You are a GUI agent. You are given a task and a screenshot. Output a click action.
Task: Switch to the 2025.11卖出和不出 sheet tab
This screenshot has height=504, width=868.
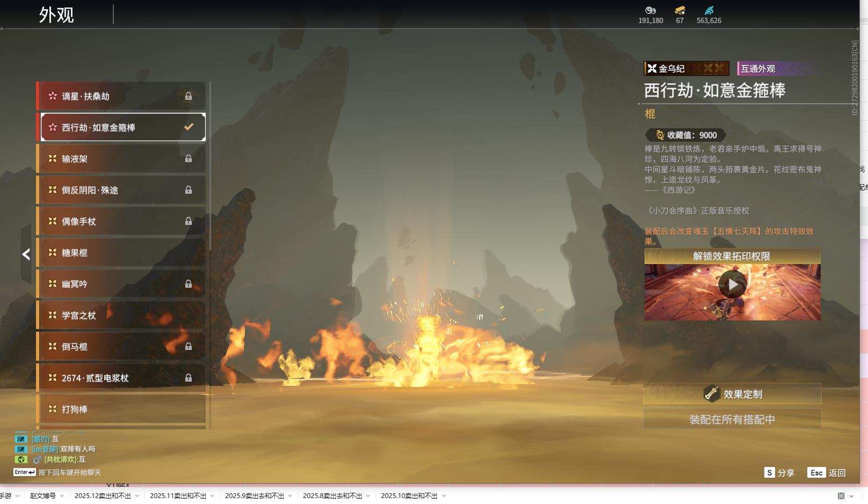click(x=178, y=495)
